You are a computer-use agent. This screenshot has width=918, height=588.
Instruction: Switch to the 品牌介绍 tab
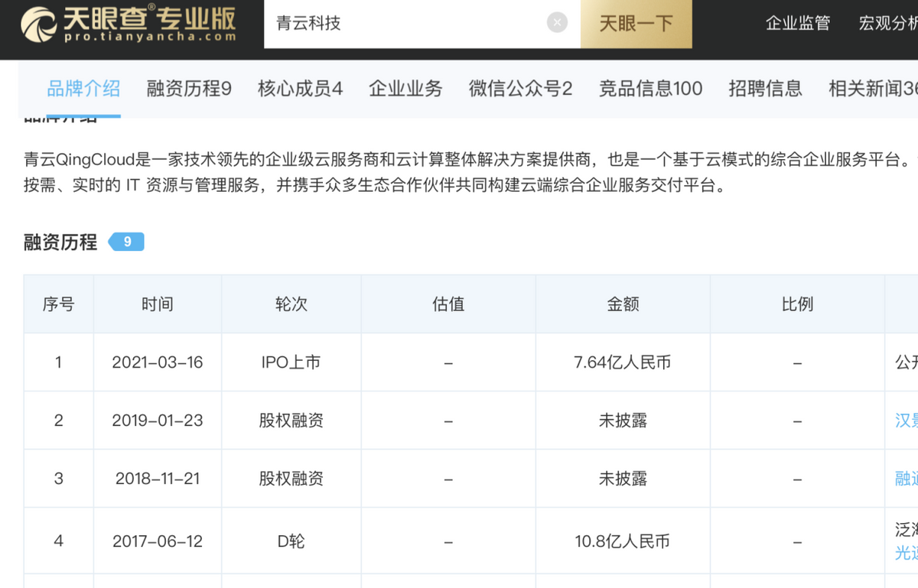click(x=83, y=89)
